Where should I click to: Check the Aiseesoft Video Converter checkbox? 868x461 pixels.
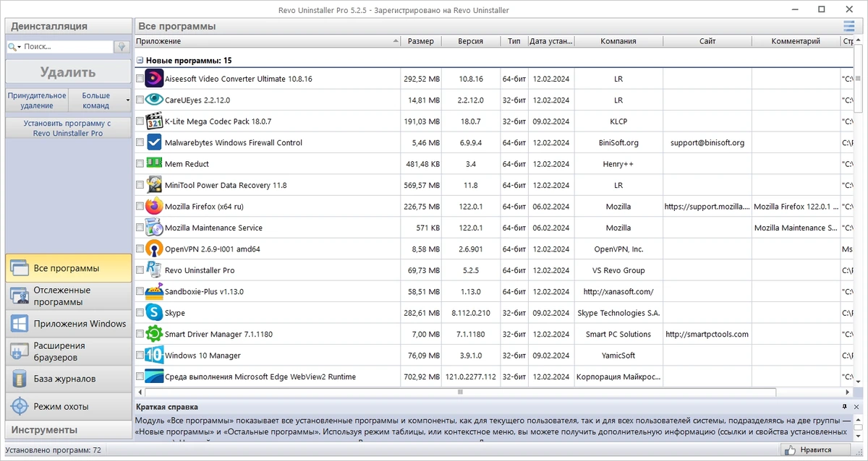(x=140, y=79)
